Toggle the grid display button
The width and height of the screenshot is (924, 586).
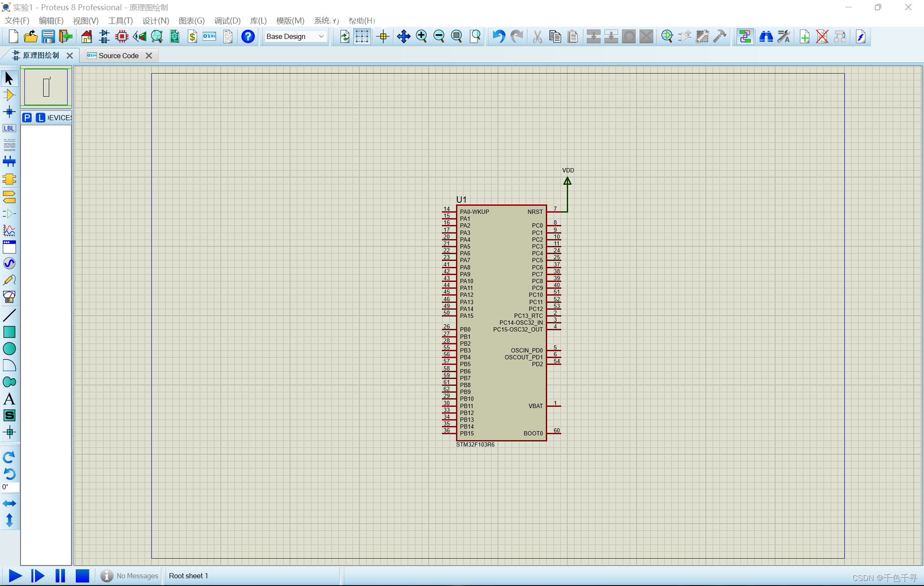(x=362, y=36)
